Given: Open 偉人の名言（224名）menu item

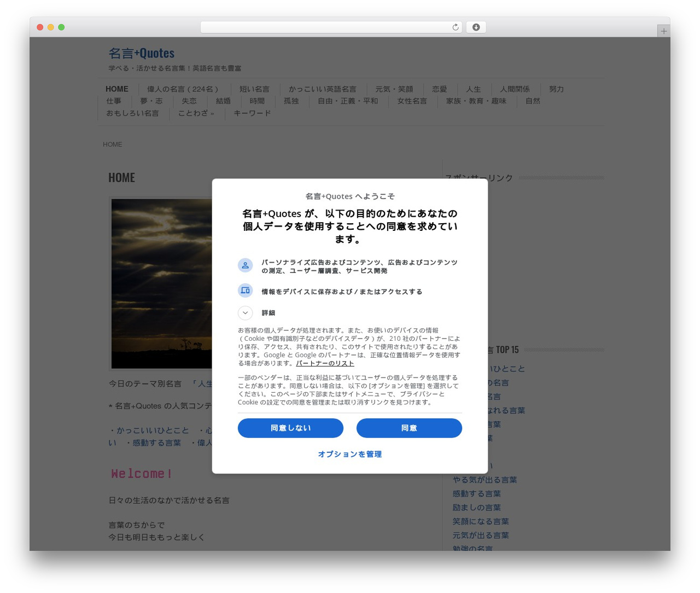Looking at the screenshot, I should click(x=184, y=89).
